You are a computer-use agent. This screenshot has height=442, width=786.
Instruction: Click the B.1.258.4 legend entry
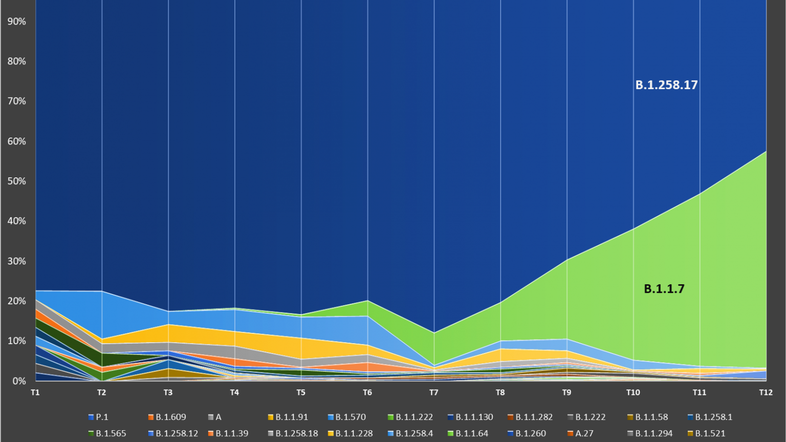click(x=411, y=432)
